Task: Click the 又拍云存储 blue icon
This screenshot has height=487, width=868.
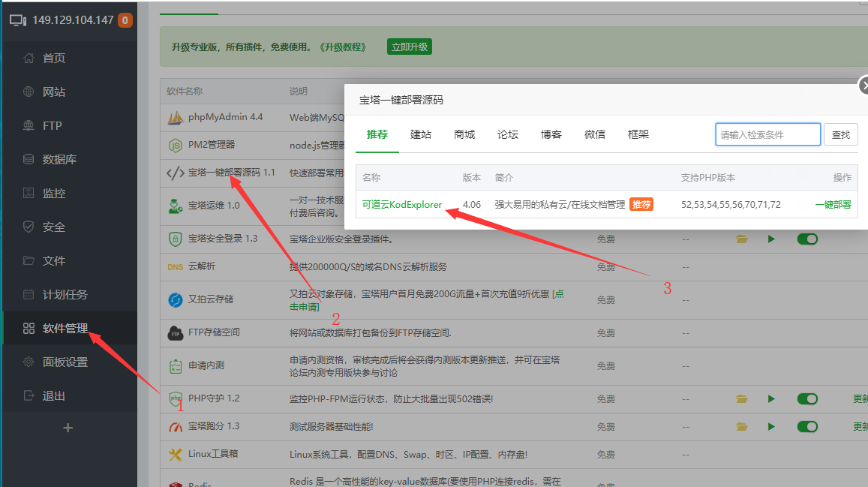Action: pyautogui.click(x=176, y=299)
